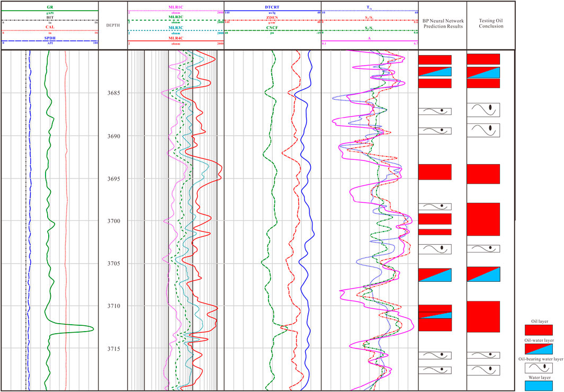Click the 3710 depth label
The image size is (564, 392).
(113, 306)
